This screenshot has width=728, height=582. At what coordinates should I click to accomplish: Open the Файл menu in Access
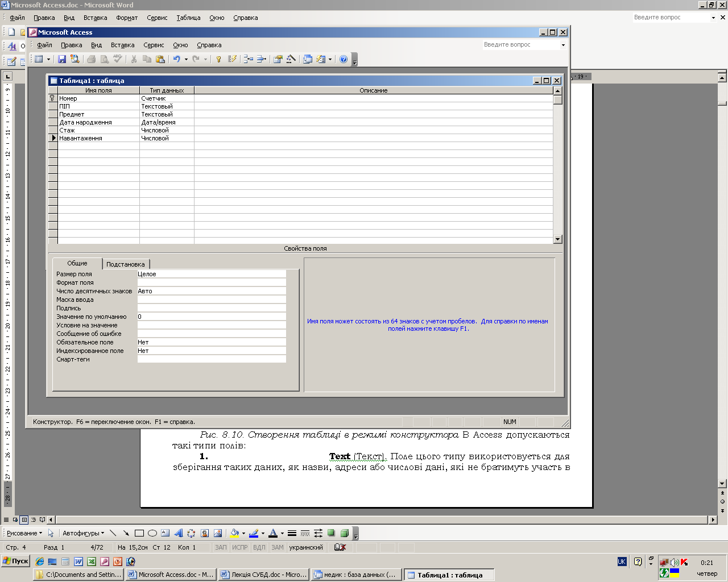pos(44,45)
